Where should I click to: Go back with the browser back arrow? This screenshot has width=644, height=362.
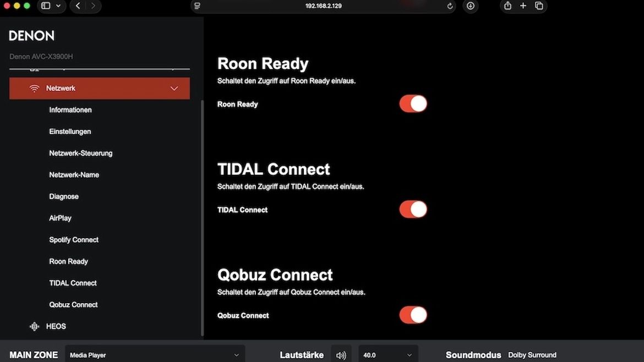tap(78, 6)
